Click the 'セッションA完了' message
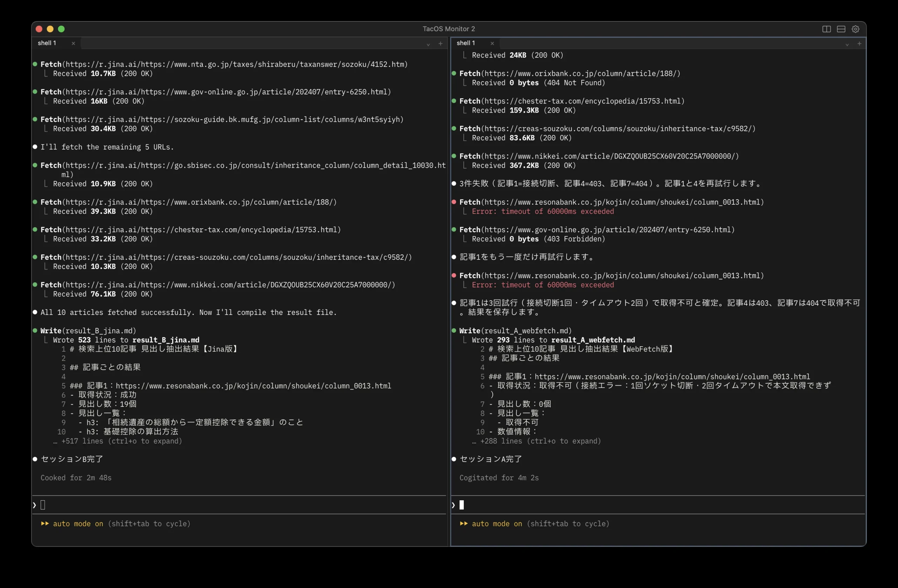 [x=490, y=459]
